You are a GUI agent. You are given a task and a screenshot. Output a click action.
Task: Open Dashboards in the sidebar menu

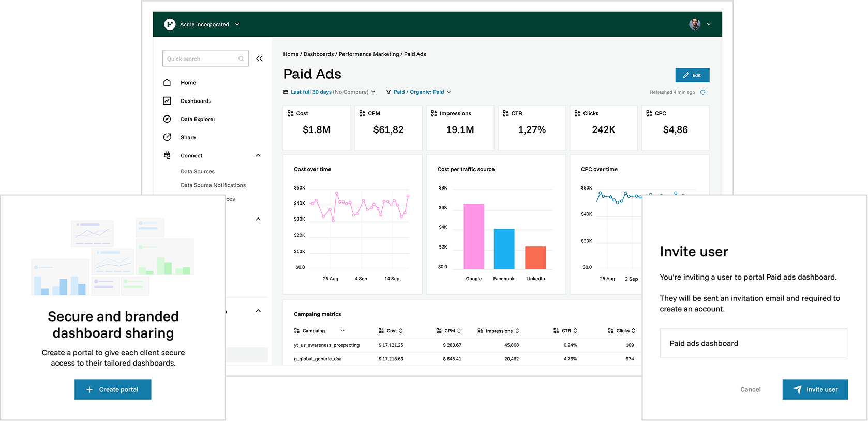tap(196, 101)
